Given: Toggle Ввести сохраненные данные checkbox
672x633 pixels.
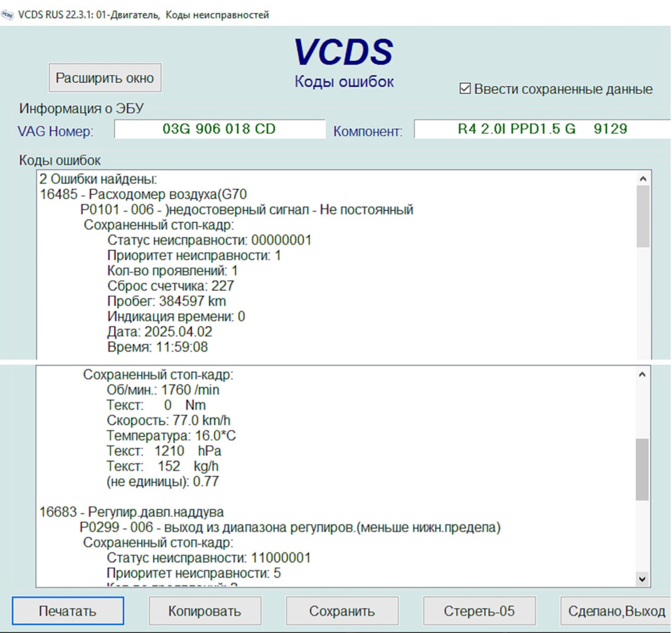Looking at the screenshot, I should pyautogui.click(x=465, y=89).
